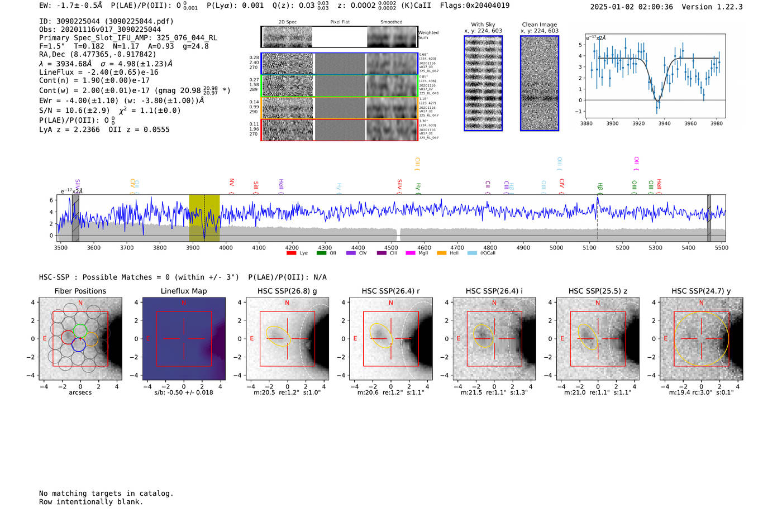
Task: Click the Obs: 20201116v017_3090225044 line
Action: coord(100,30)
